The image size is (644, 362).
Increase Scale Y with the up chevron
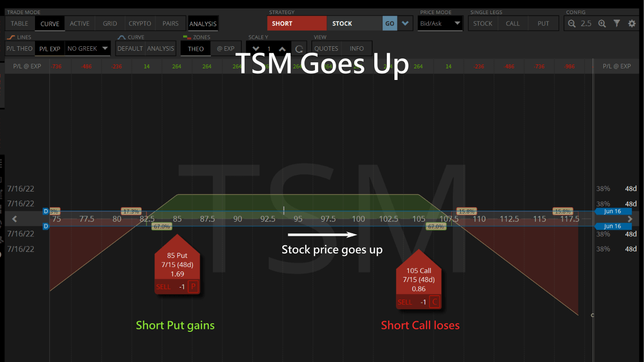tap(282, 49)
